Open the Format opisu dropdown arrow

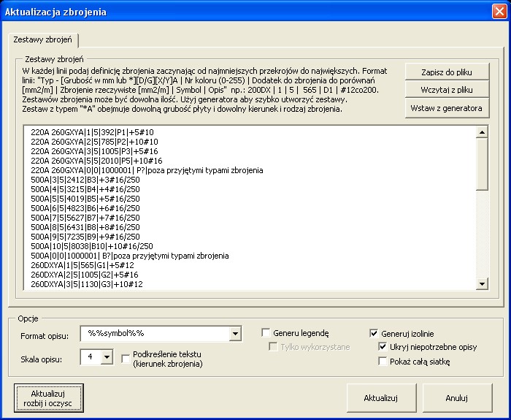234,334
